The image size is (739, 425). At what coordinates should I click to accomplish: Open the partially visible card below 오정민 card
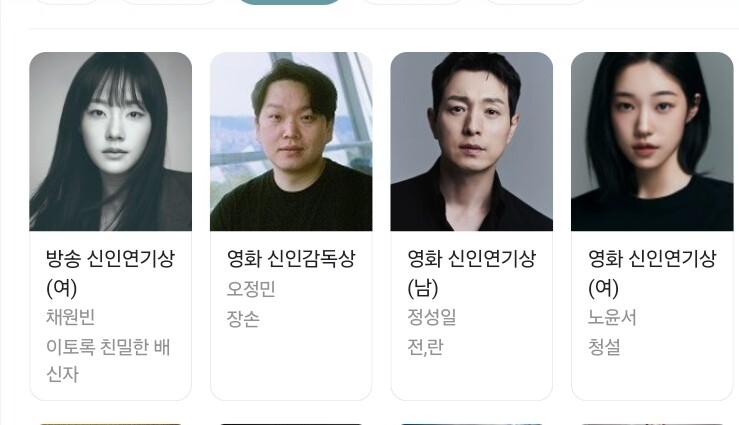[291, 424]
